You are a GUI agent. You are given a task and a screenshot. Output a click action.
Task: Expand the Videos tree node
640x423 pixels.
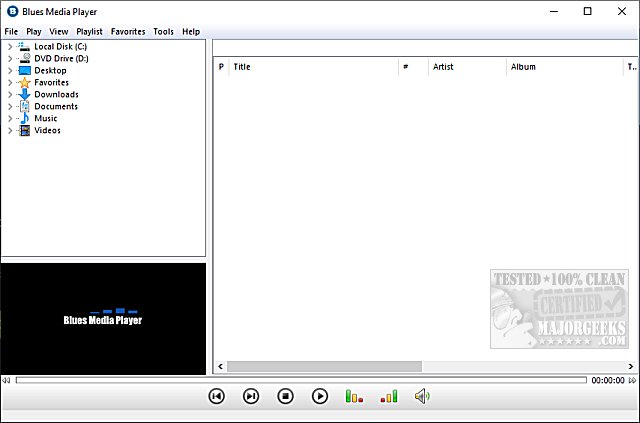click(x=10, y=131)
